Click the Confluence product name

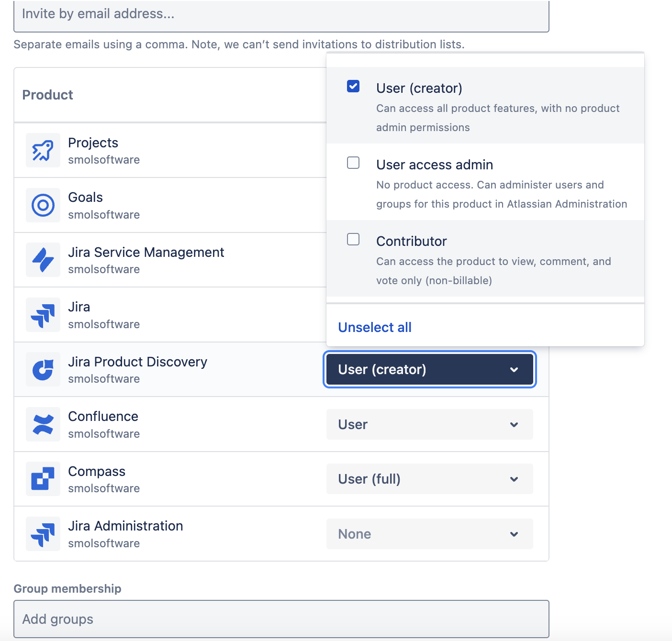pyautogui.click(x=103, y=416)
